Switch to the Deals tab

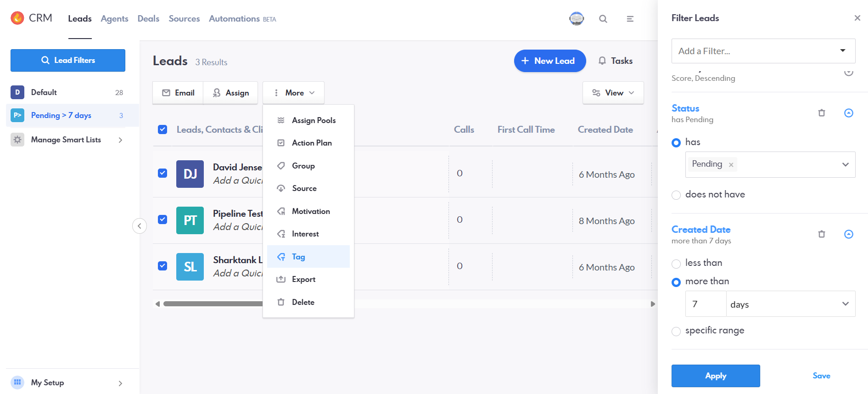pos(148,19)
